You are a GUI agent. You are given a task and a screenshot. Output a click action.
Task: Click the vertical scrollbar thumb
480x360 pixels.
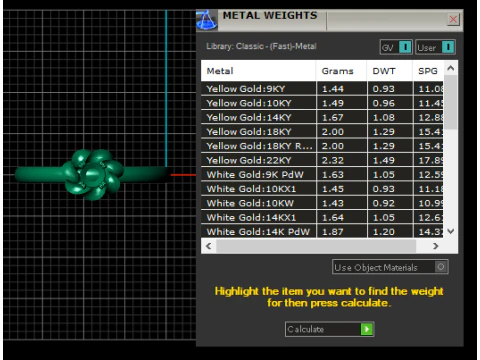451,102
